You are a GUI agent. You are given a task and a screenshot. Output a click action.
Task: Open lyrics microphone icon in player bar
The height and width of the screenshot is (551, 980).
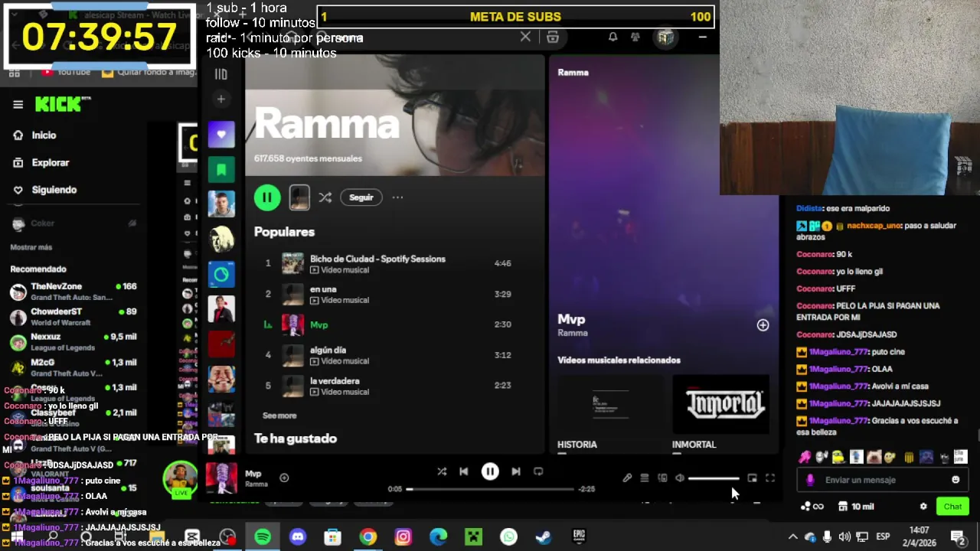pyautogui.click(x=627, y=478)
